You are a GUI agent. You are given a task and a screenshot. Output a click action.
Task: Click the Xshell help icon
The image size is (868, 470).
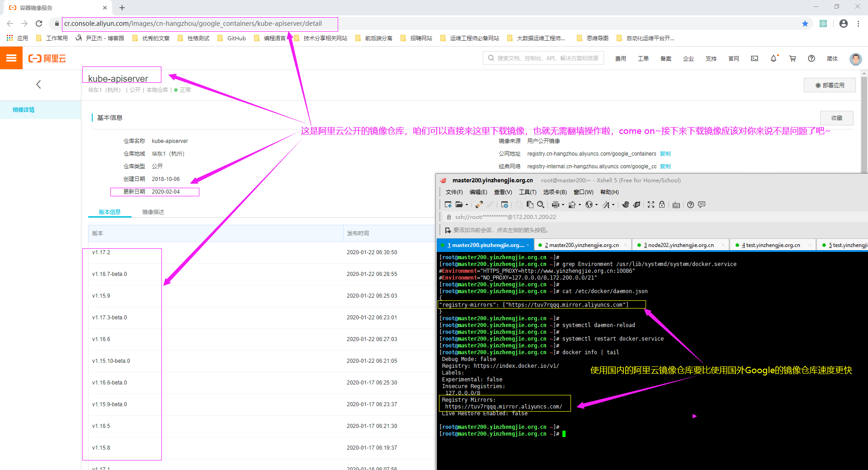690,204
